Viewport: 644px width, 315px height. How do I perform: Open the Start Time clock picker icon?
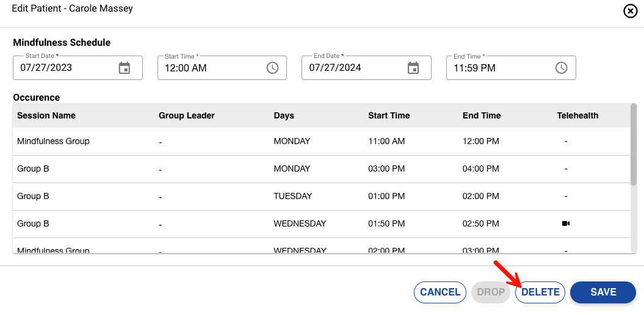272,68
